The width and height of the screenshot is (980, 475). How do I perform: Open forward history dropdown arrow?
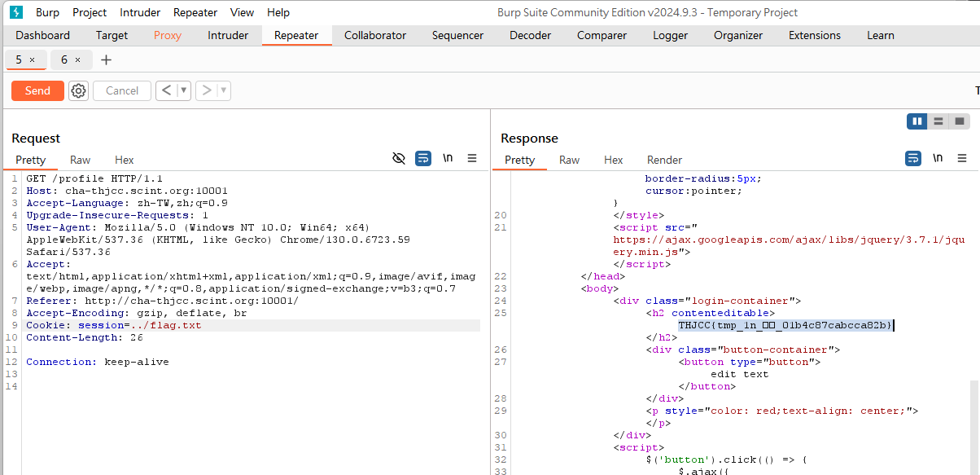(224, 90)
